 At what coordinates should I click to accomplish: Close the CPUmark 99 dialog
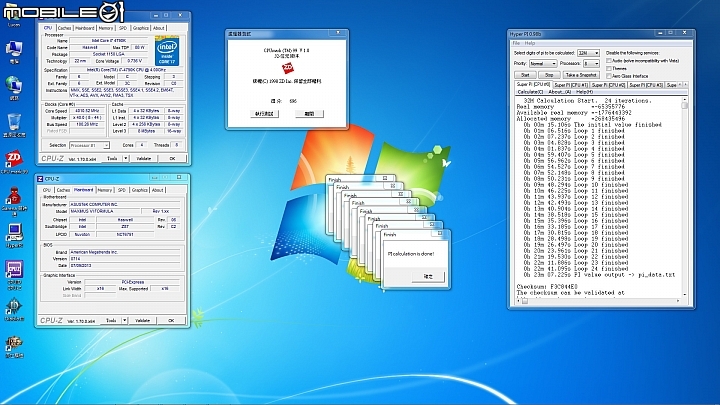338,33
